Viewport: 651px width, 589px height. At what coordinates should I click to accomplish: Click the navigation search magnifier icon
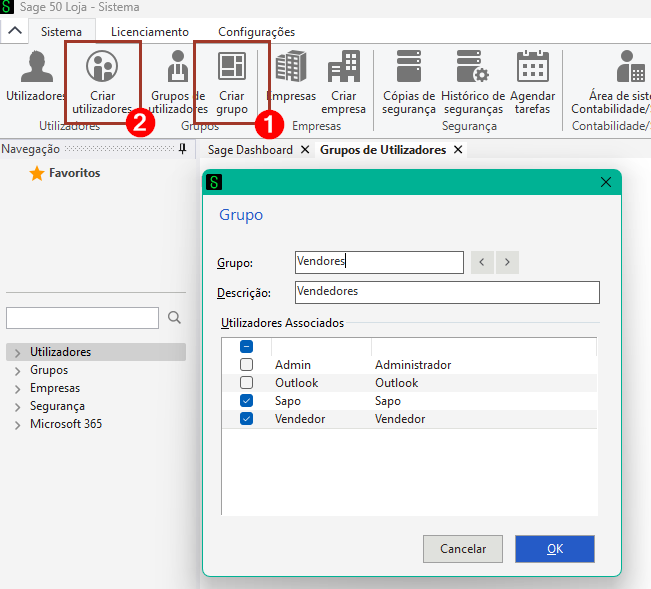pyautogui.click(x=174, y=318)
